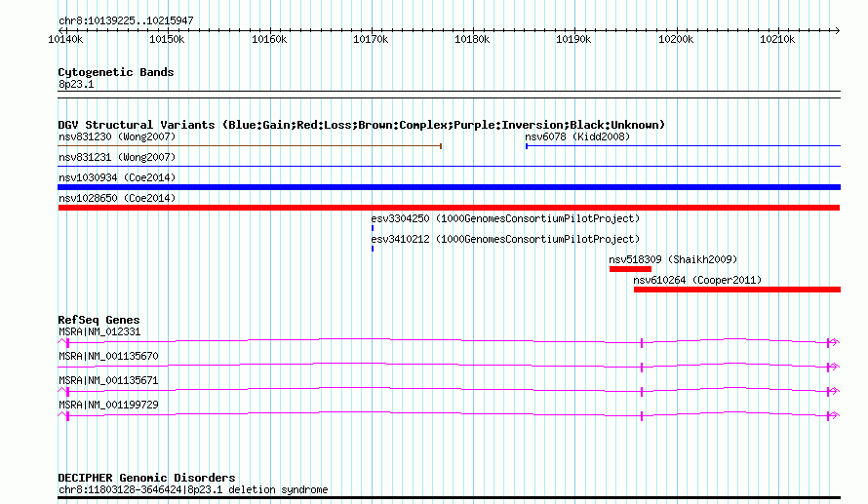Click the small blue esv3410212 marker
This screenshot has height=504, width=868.
coord(373,249)
